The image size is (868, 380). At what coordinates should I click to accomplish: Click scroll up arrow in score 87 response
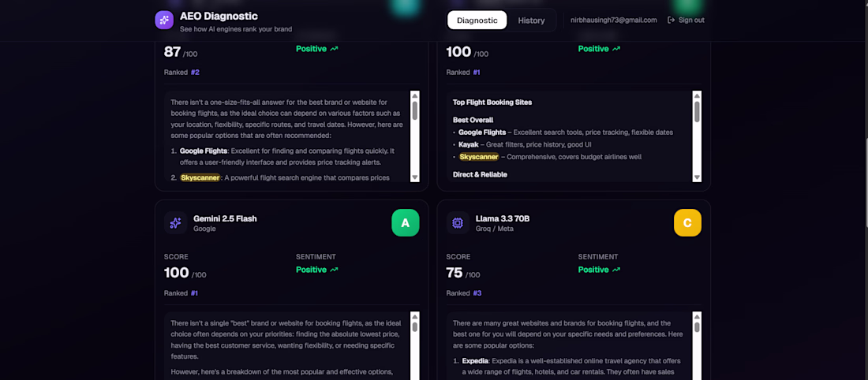pos(414,95)
